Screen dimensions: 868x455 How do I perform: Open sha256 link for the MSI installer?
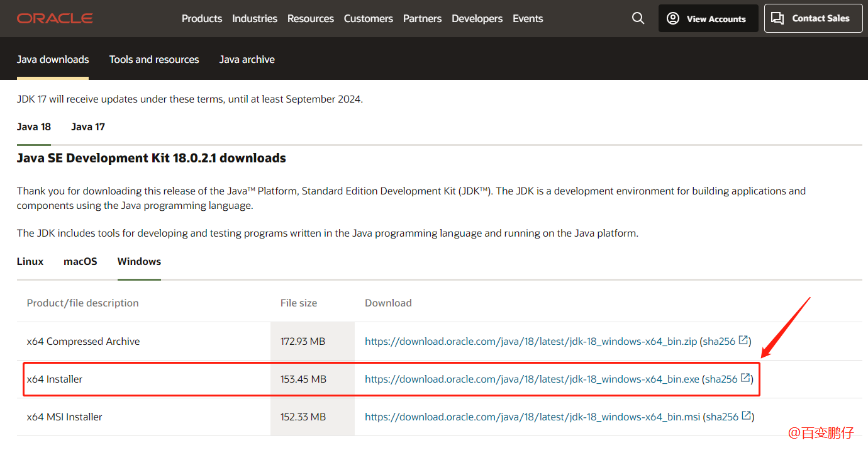point(722,417)
